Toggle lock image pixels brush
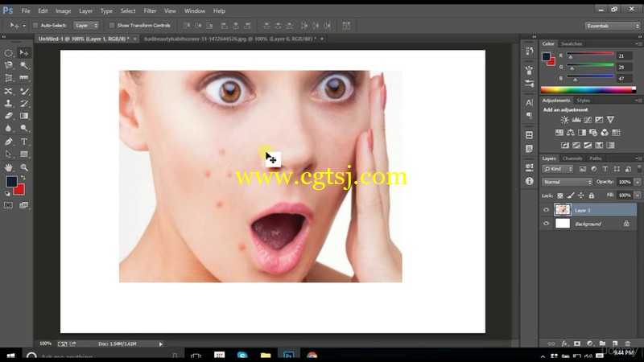The height and width of the screenshot is (362, 644). click(x=571, y=195)
